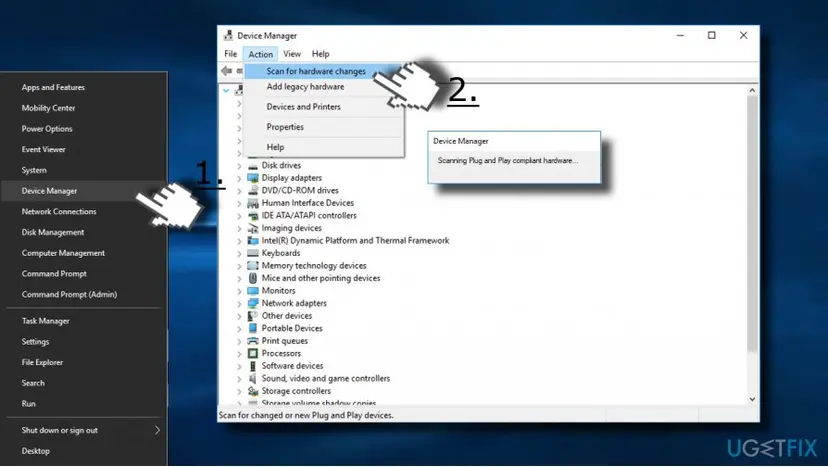Minimize the Device Manager window
828x467 pixels.
pos(680,35)
